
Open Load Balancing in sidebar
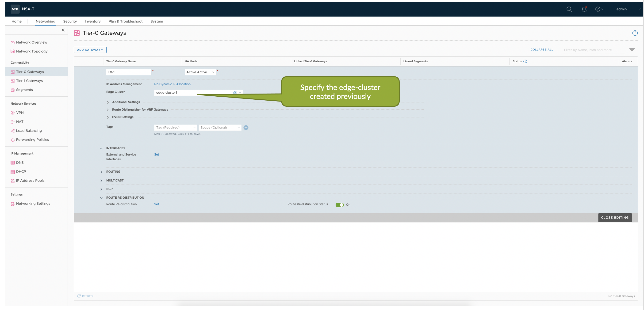pyautogui.click(x=29, y=131)
